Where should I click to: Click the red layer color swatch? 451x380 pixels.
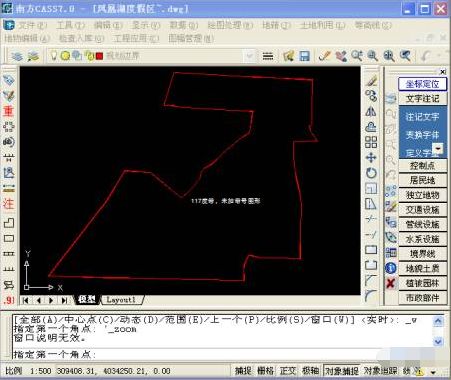pyautogui.click(x=99, y=56)
